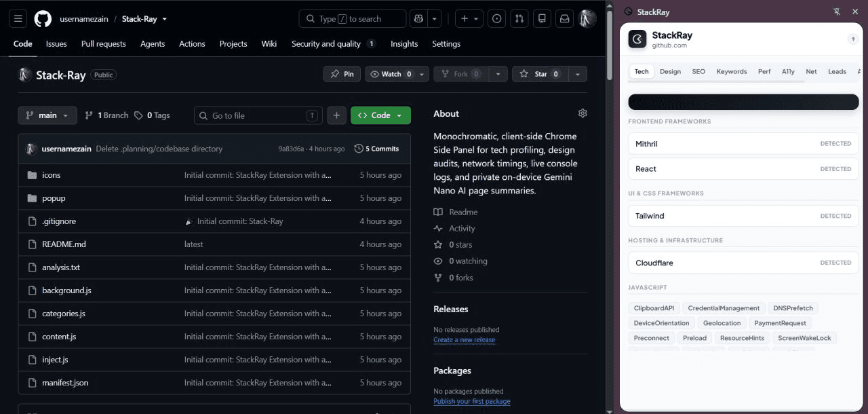Open the popup folder
Viewport: 868px width, 414px height.
tap(54, 198)
